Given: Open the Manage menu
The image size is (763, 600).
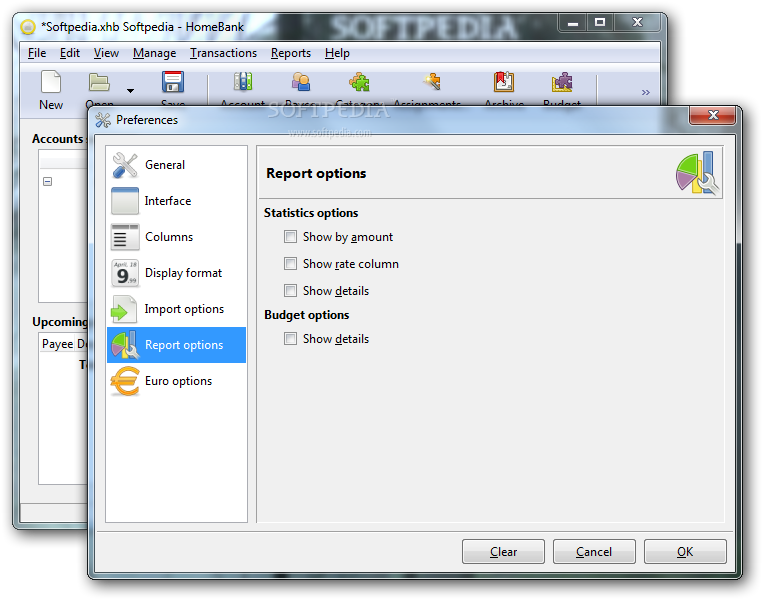Looking at the screenshot, I should [x=154, y=53].
